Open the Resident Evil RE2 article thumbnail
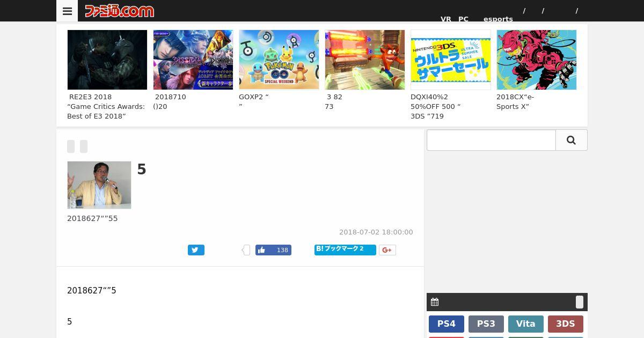Screen dimensions: 644x338 pos(107,60)
